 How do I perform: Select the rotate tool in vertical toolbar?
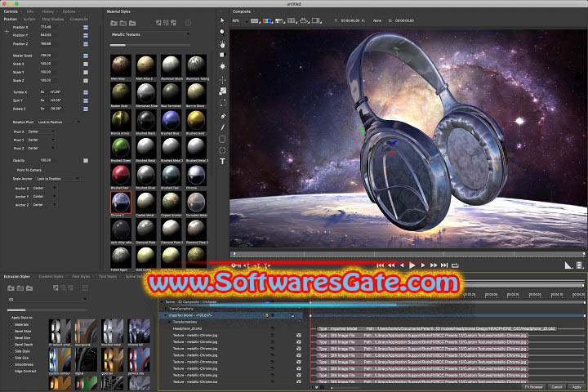(223, 103)
